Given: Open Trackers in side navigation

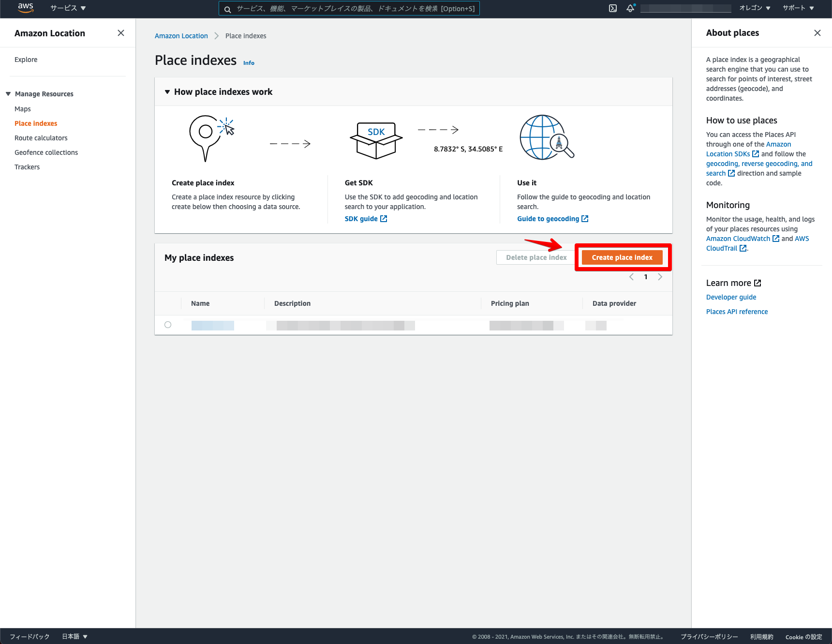Looking at the screenshot, I should pyautogui.click(x=27, y=167).
